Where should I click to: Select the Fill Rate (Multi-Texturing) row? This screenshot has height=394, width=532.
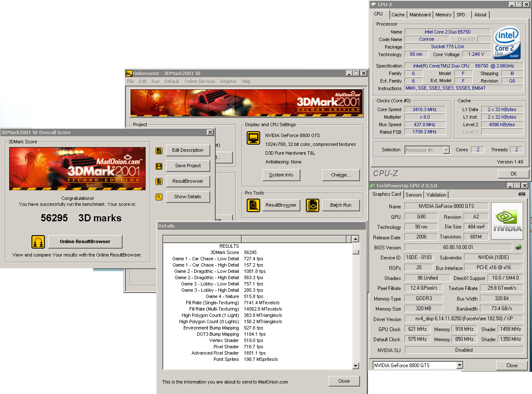[258, 309]
